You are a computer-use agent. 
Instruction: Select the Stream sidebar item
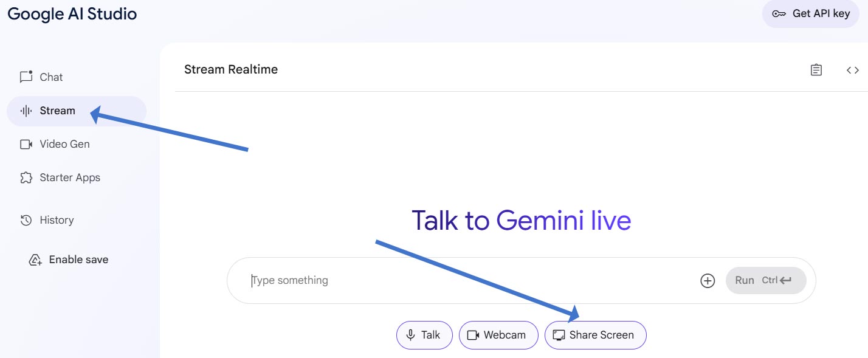77,111
